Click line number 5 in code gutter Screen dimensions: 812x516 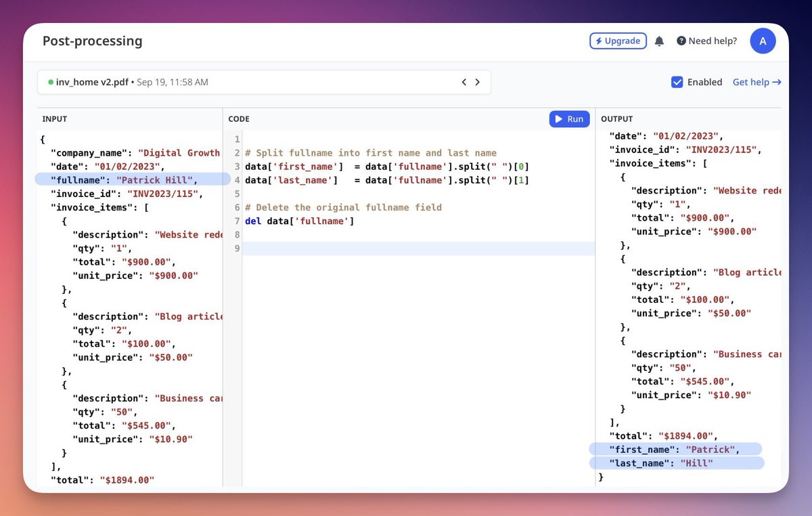pos(237,194)
